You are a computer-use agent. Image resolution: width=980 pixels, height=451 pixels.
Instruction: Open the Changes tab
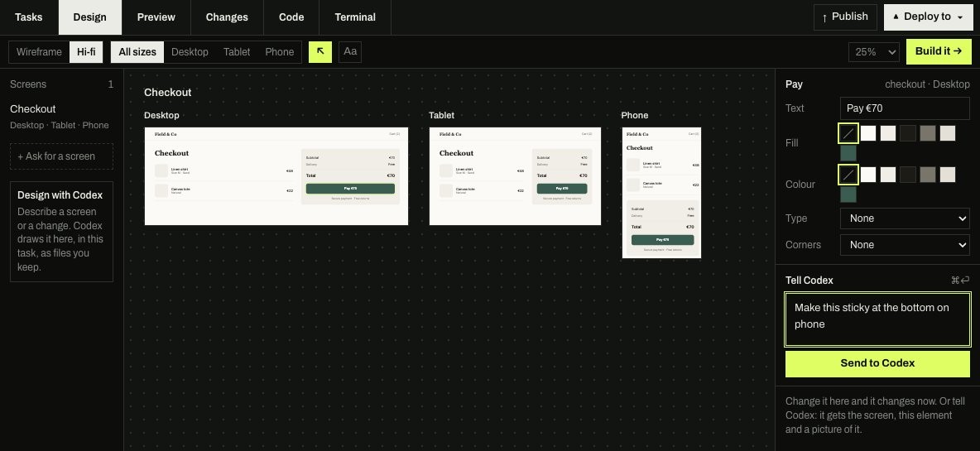(227, 17)
